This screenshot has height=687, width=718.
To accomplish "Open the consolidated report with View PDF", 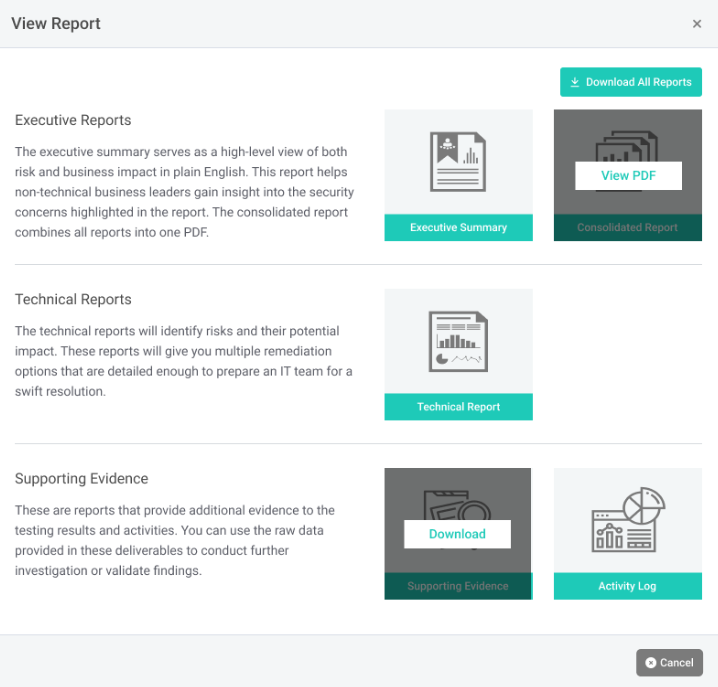I will tap(628, 176).
